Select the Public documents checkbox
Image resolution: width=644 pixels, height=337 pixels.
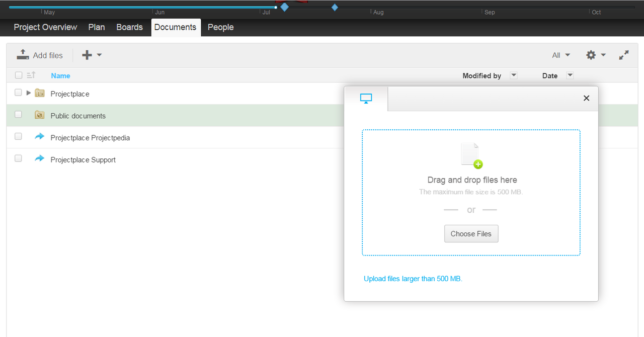tap(19, 115)
